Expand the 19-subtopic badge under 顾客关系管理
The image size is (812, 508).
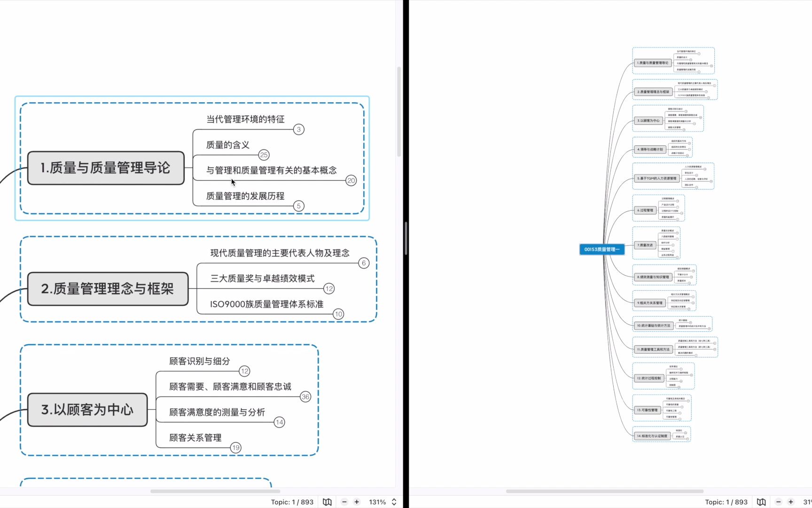pyautogui.click(x=236, y=448)
